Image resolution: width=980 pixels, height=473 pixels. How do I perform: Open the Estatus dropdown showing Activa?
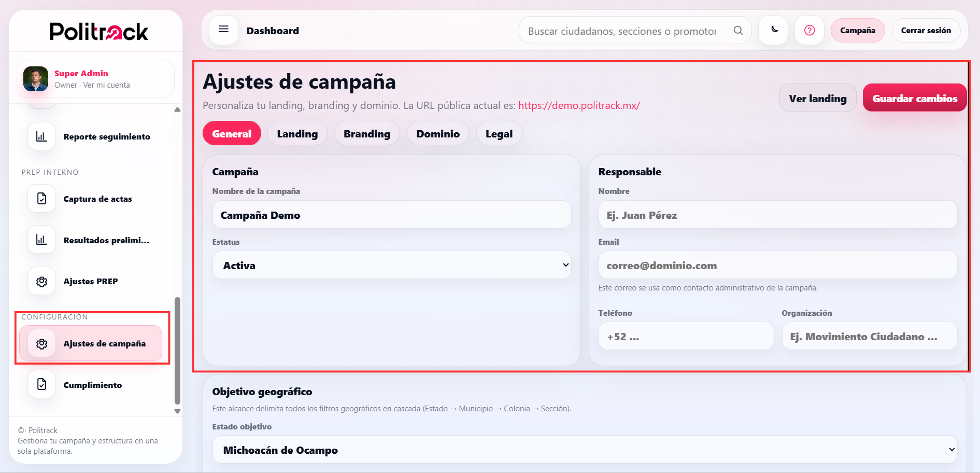tap(392, 265)
